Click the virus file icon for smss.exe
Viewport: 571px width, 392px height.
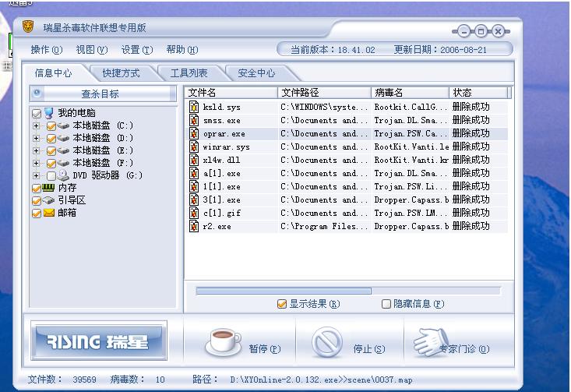(x=194, y=120)
